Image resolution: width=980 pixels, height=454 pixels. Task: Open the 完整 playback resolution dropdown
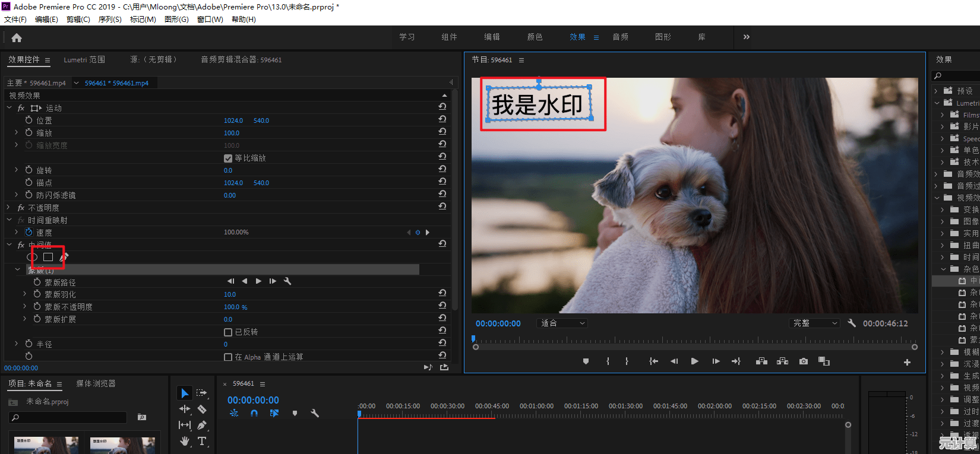click(x=815, y=323)
